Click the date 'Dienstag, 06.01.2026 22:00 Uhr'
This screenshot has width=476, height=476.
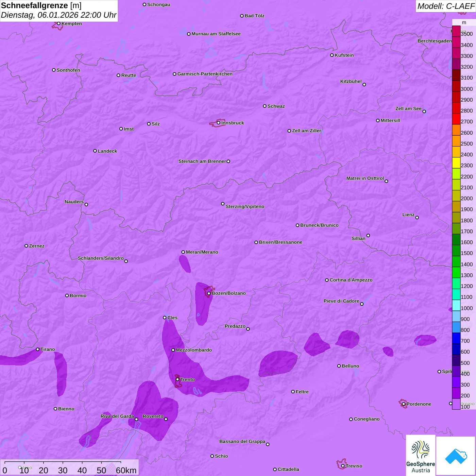coord(58,15)
